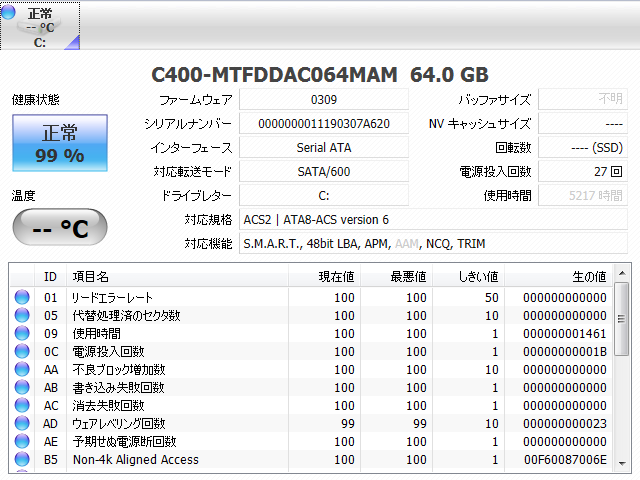640x480 pixels.
Task: Click the firmware field showing 0309
Action: (x=324, y=100)
